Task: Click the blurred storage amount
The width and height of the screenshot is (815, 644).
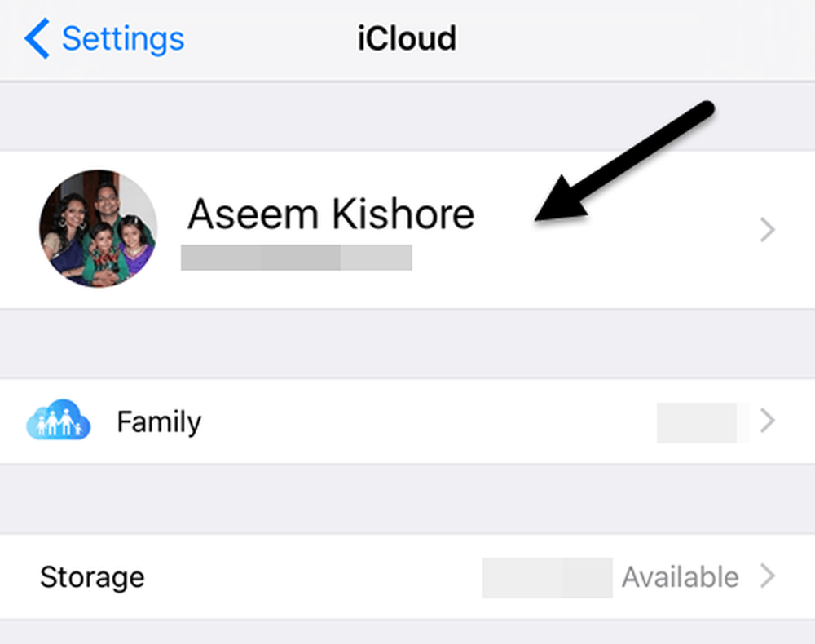Action: [x=548, y=577]
